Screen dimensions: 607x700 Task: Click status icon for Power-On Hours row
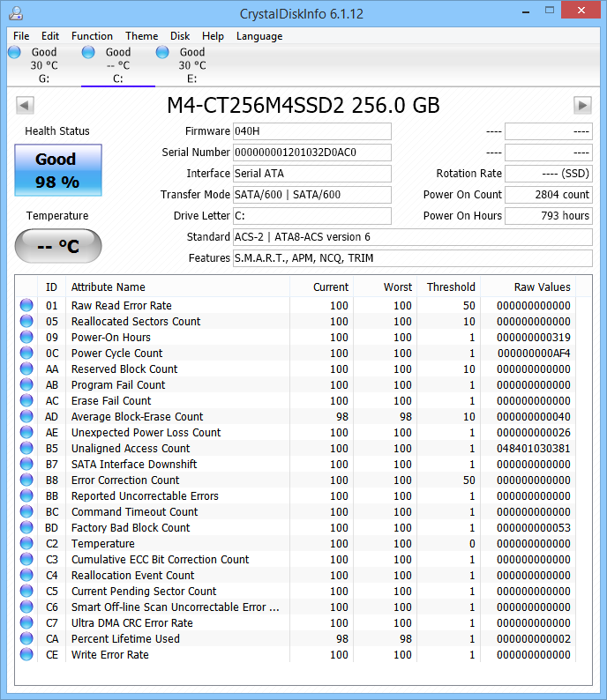[x=26, y=337]
